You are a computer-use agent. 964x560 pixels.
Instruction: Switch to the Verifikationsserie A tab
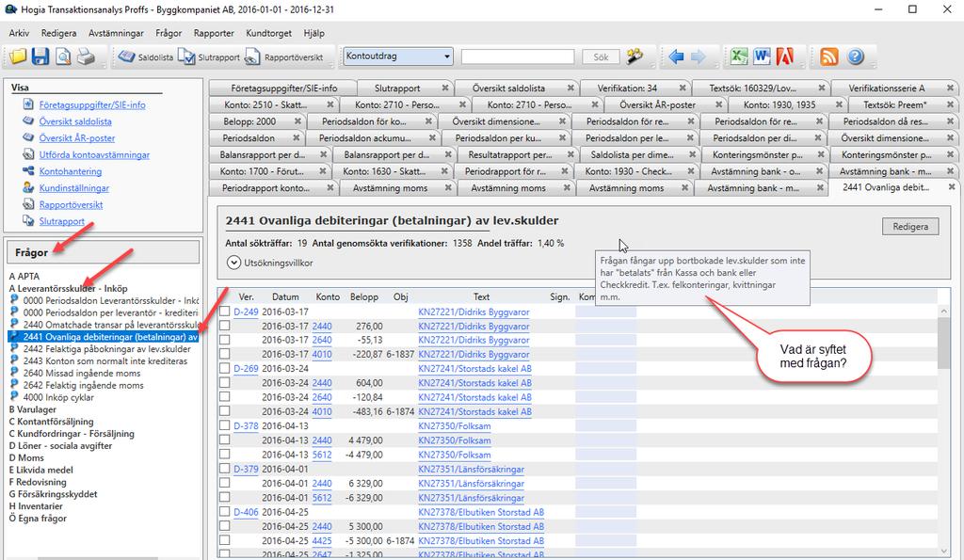pos(887,88)
